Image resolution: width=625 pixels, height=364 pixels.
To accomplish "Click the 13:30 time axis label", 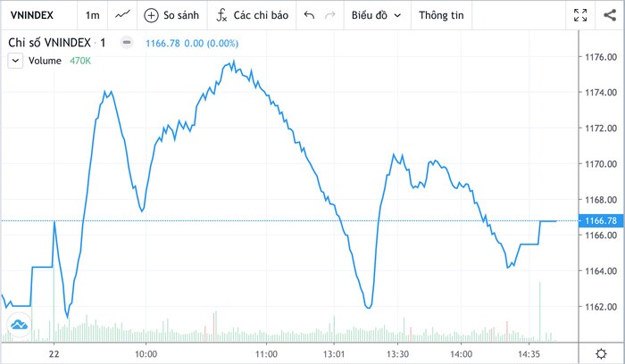I will coord(398,354).
